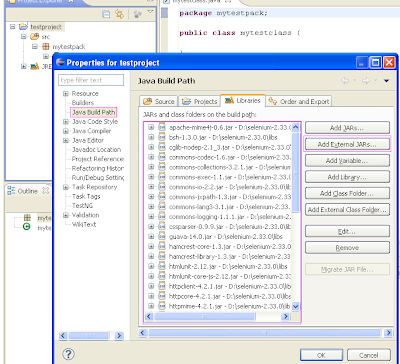This screenshot has width=400, height=364.
Task: Select Task Tags in properties tree
Action: click(86, 196)
